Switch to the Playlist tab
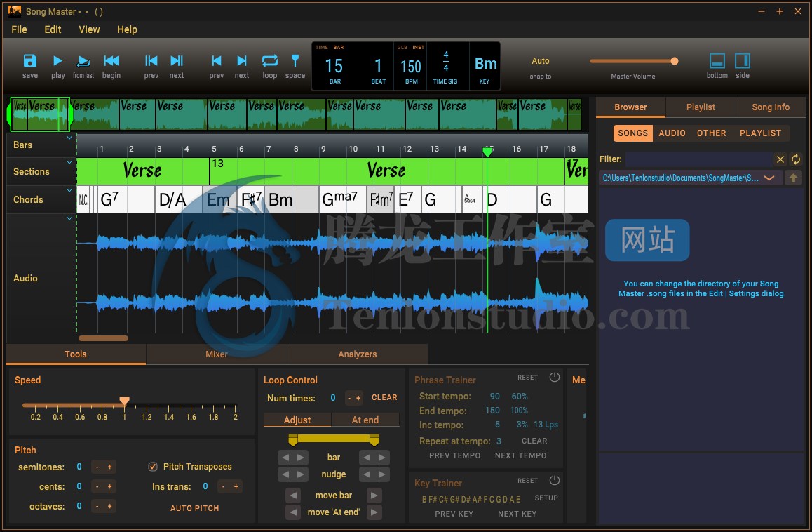Image resolution: width=812 pixels, height=532 pixels. click(700, 107)
